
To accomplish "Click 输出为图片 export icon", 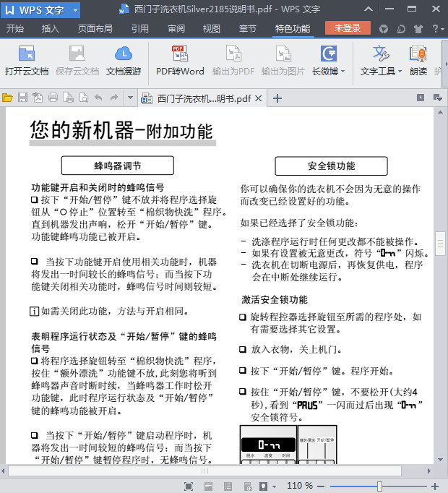I will click(x=283, y=61).
